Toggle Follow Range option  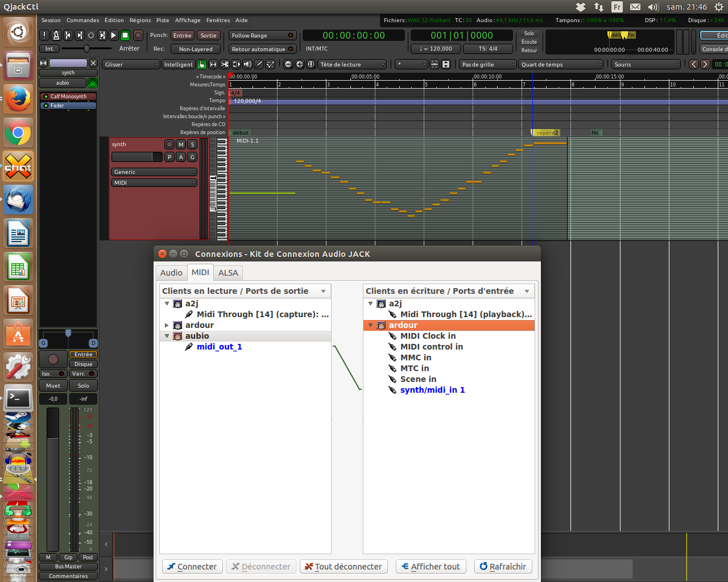[262, 35]
